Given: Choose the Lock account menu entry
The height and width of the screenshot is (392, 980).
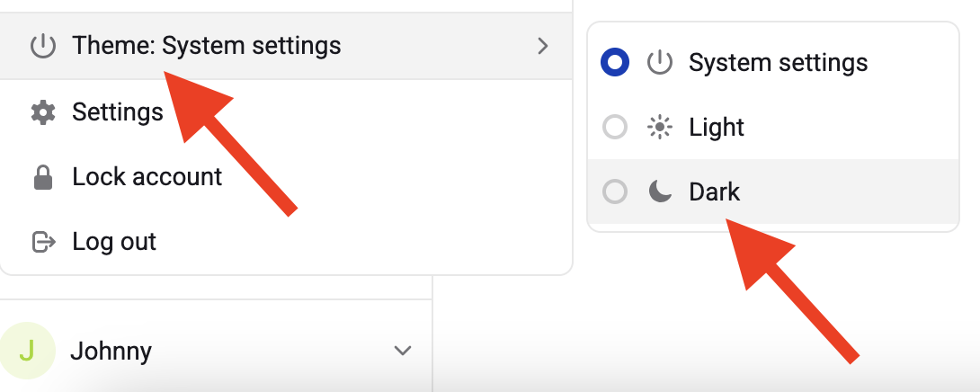Looking at the screenshot, I should pyautogui.click(x=147, y=177).
